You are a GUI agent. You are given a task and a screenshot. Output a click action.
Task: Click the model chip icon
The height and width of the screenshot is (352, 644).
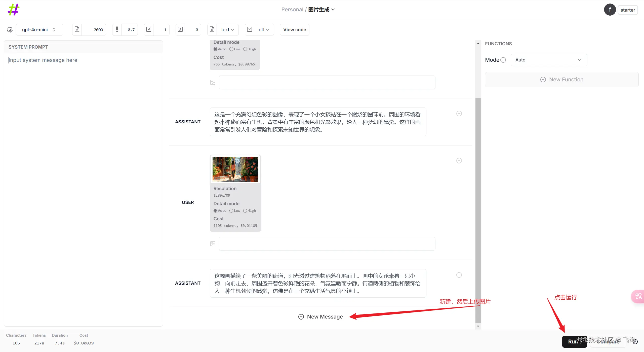click(10, 30)
